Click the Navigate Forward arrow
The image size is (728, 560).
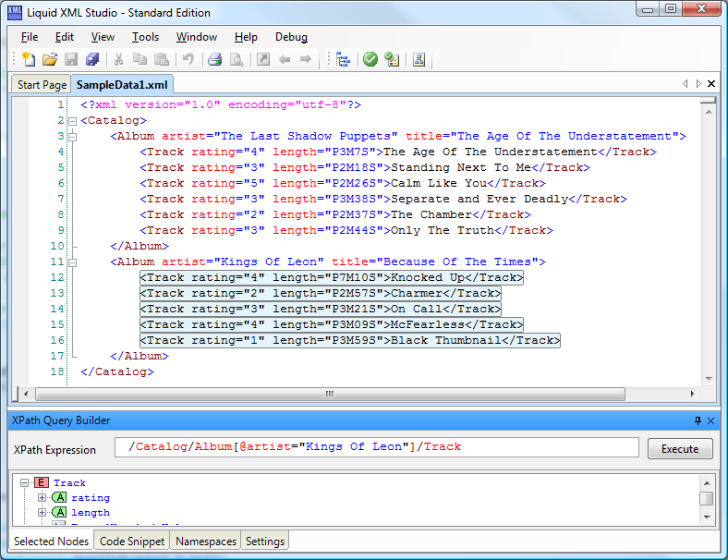[306, 59]
